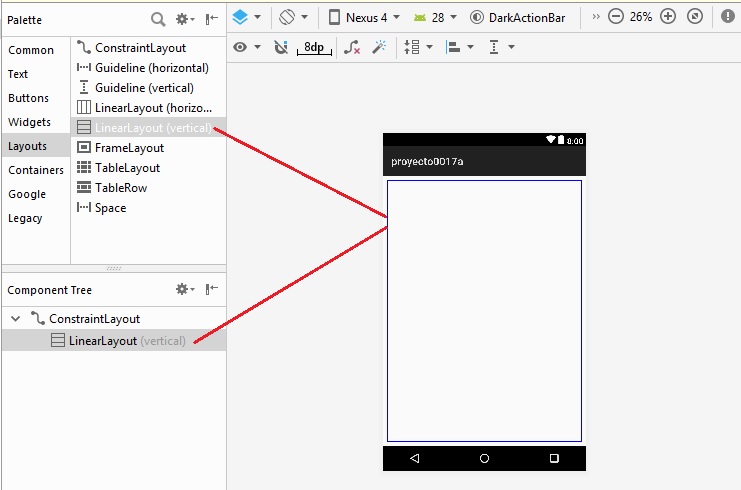Viewport: 741px width, 490px height.
Task: Open the eye view options menu
Action: coord(246,47)
